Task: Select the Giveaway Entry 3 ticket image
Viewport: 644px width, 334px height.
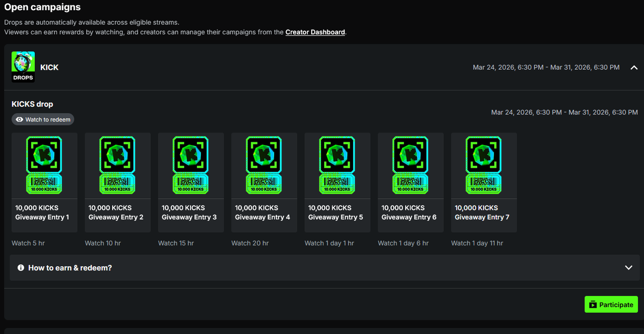Action: (191, 165)
